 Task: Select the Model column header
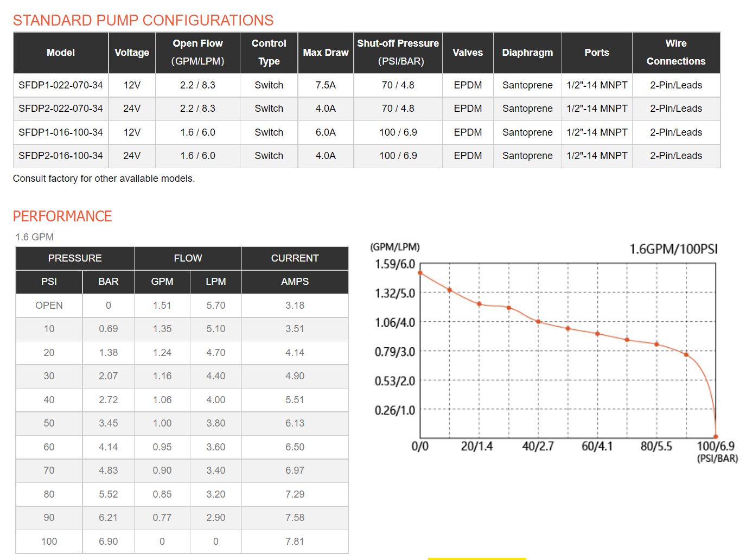(61, 53)
